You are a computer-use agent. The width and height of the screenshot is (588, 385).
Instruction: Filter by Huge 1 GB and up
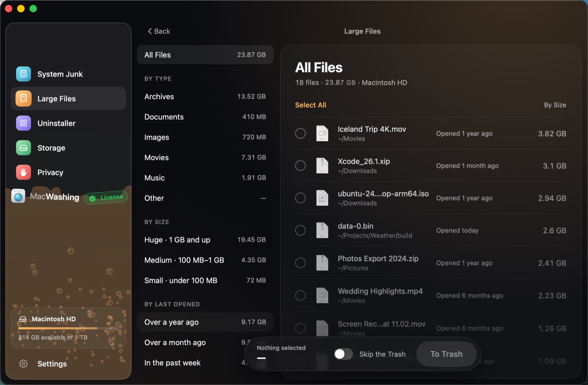[205, 240]
